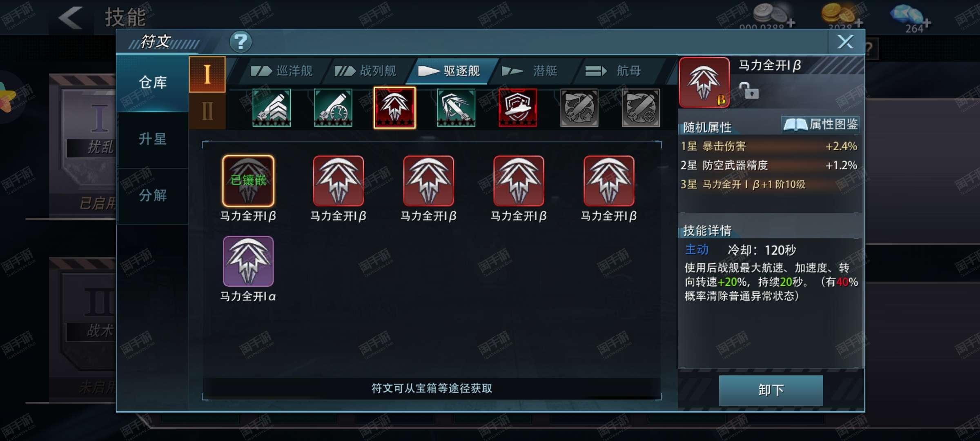Open the 航母 ship tab
The height and width of the screenshot is (441, 980).
tap(612, 71)
